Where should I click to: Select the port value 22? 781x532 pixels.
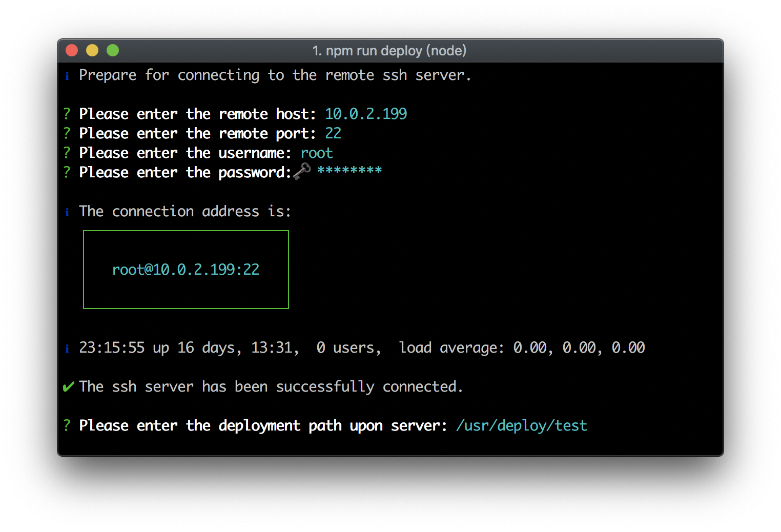[x=333, y=133]
